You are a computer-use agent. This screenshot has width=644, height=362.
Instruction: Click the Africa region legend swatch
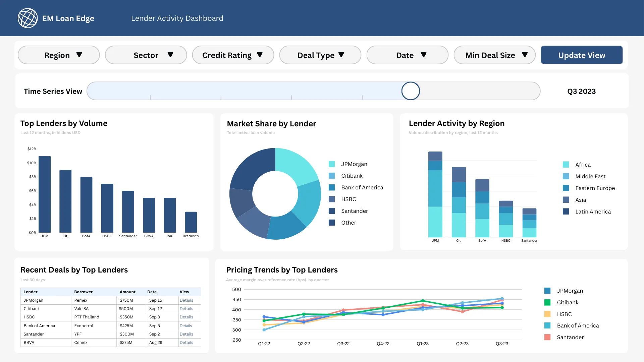click(x=566, y=165)
